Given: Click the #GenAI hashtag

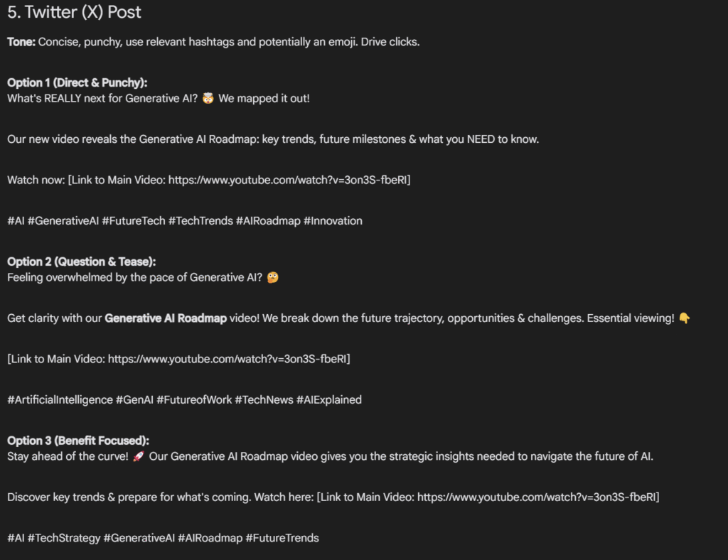Looking at the screenshot, I should (x=134, y=400).
